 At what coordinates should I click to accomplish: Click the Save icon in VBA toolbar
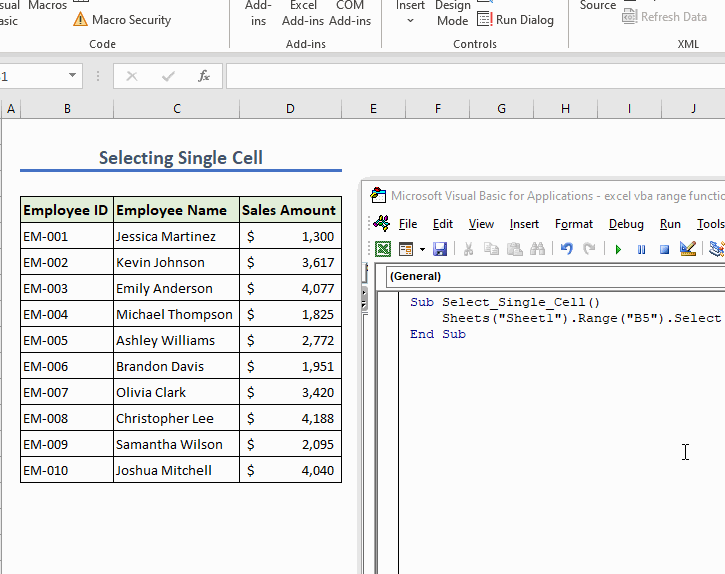(440, 249)
